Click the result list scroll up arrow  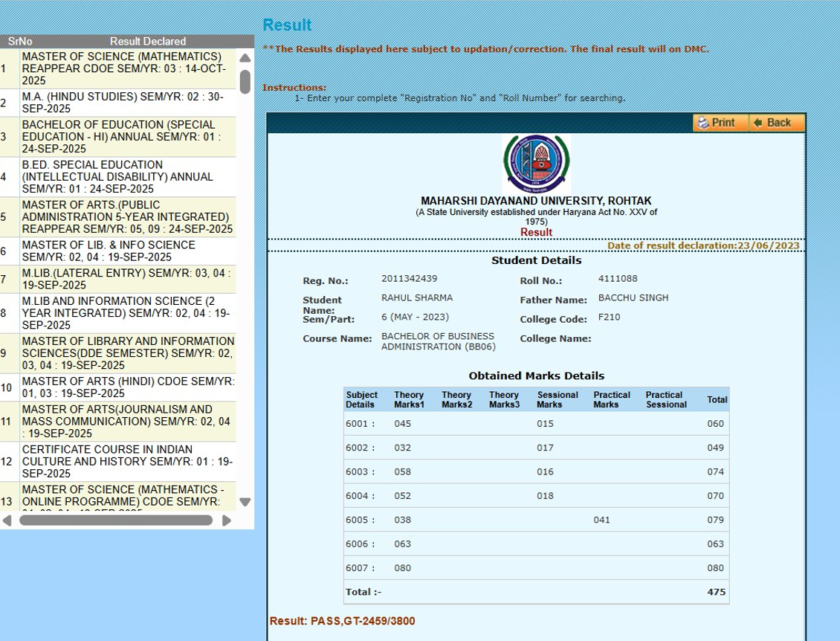point(245,58)
